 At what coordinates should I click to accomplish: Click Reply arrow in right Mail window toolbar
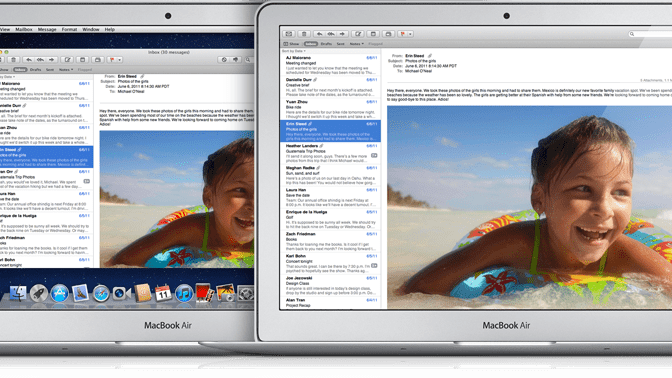pyautogui.click(x=319, y=34)
